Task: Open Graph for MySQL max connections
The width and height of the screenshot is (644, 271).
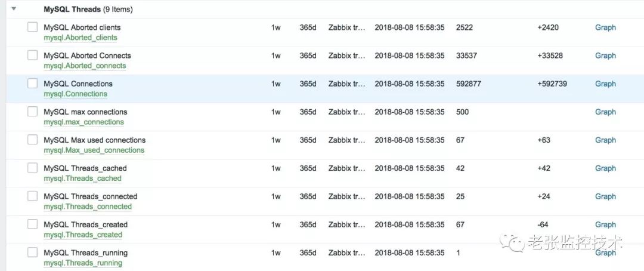Action: [605, 112]
